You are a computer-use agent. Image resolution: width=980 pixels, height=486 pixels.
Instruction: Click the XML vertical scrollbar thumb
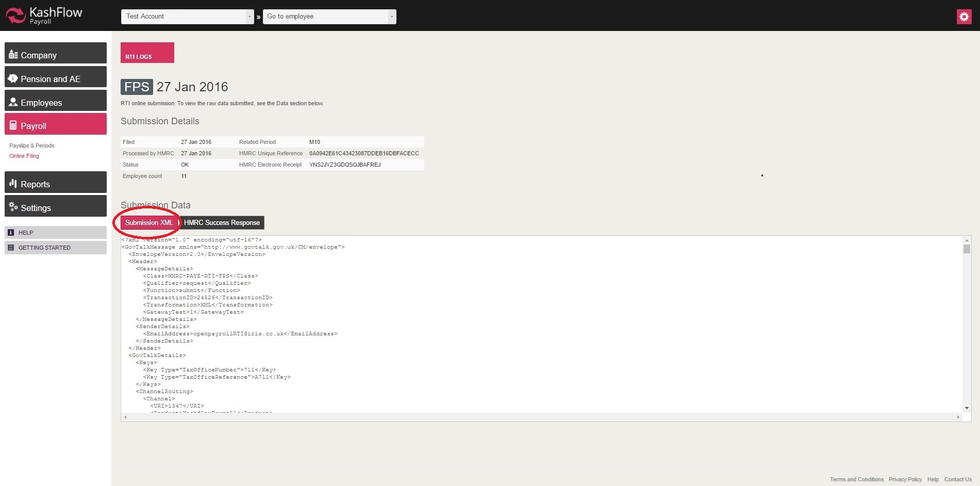coord(967,249)
